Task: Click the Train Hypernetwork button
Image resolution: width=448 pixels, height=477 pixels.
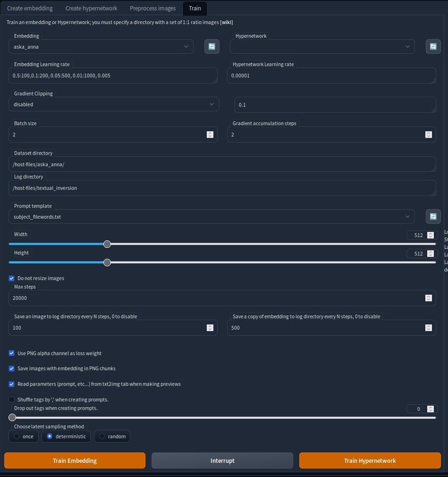Action: [370, 460]
